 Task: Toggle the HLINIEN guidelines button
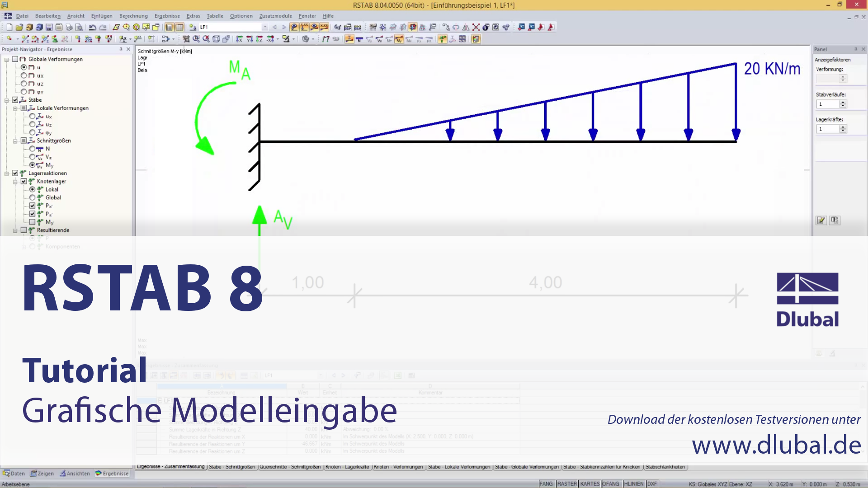tap(634, 484)
